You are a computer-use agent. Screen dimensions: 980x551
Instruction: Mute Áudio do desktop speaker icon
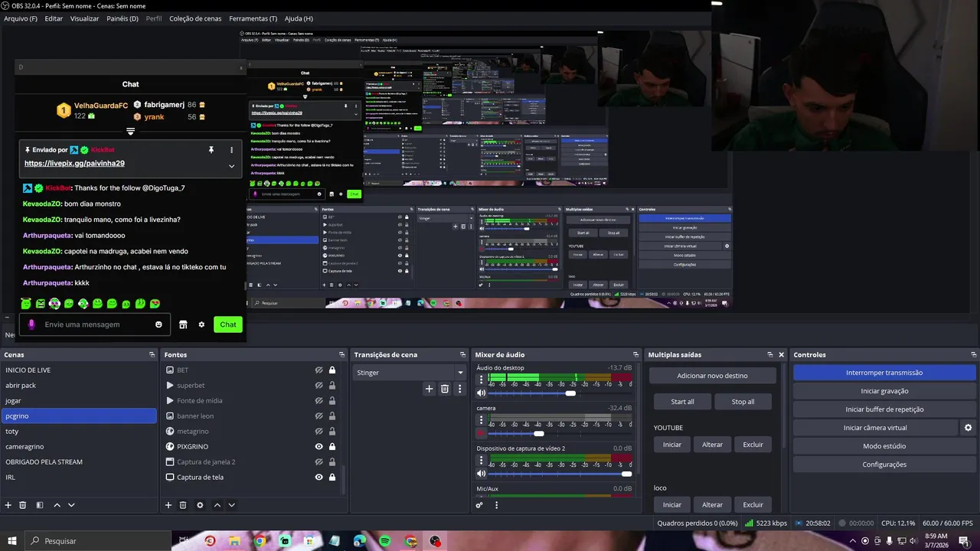482,393
